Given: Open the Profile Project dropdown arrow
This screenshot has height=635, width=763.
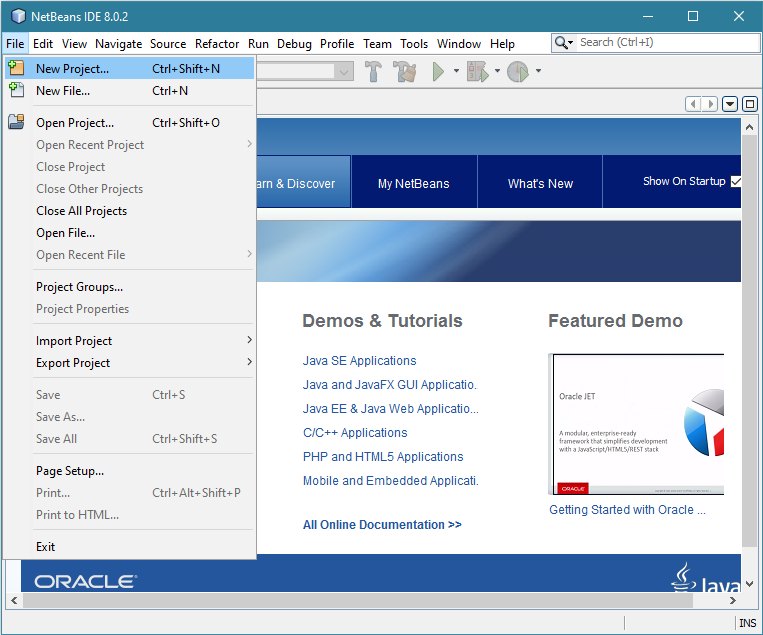Looking at the screenshot, I should (538, 71).
